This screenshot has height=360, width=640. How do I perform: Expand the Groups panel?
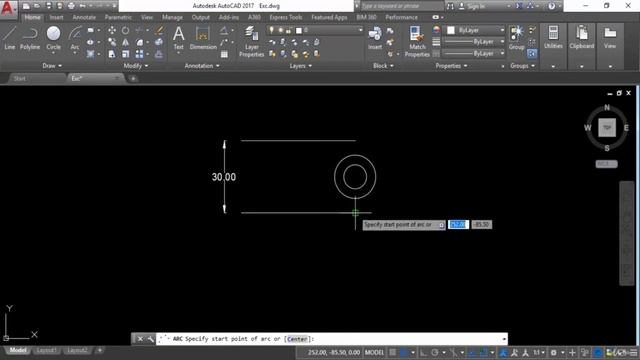(522, 66)
